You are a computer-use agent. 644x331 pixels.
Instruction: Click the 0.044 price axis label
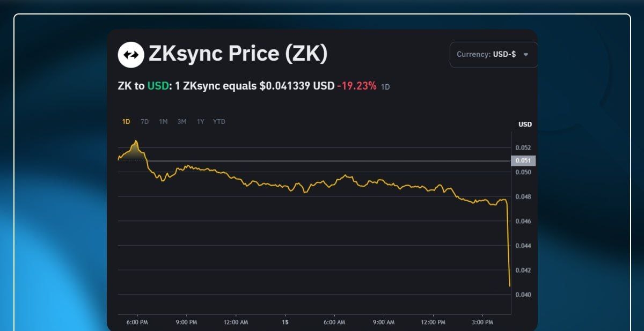pos(523,246)
